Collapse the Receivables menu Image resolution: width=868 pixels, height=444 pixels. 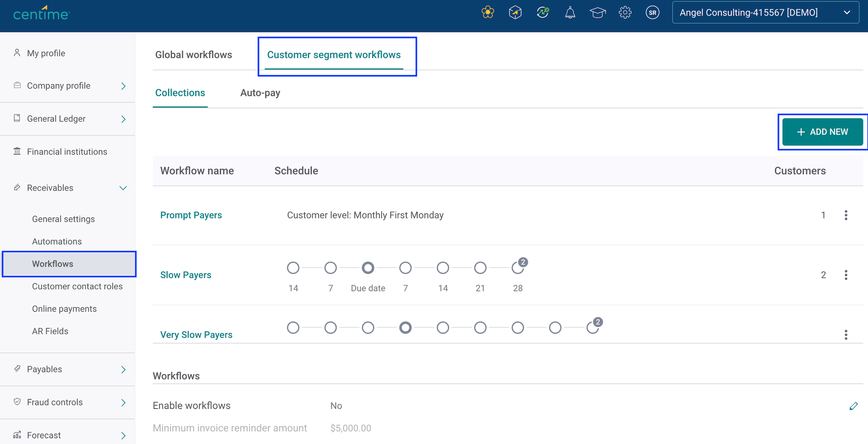point(123,188)
